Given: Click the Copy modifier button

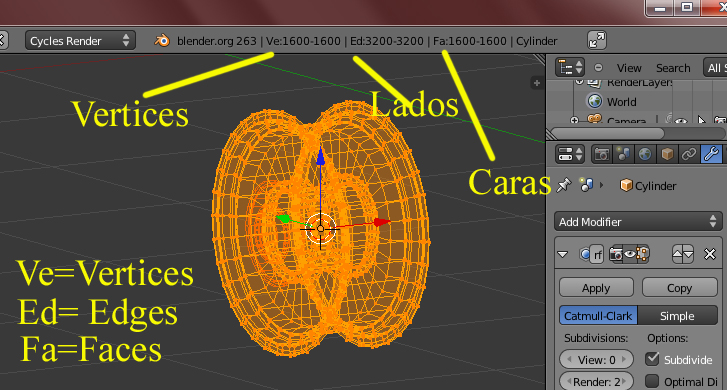Looking at the screenshot, I should (680, 288).
